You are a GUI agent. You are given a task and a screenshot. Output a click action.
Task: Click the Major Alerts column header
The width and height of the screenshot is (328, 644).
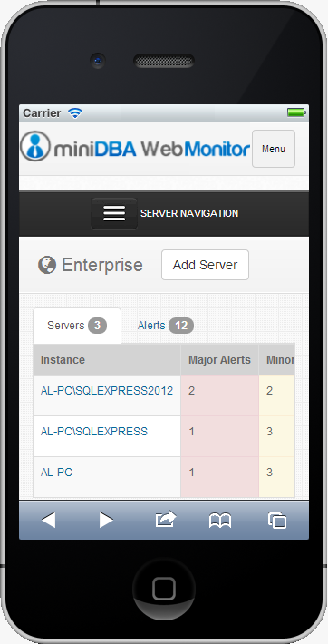[219, 360]
